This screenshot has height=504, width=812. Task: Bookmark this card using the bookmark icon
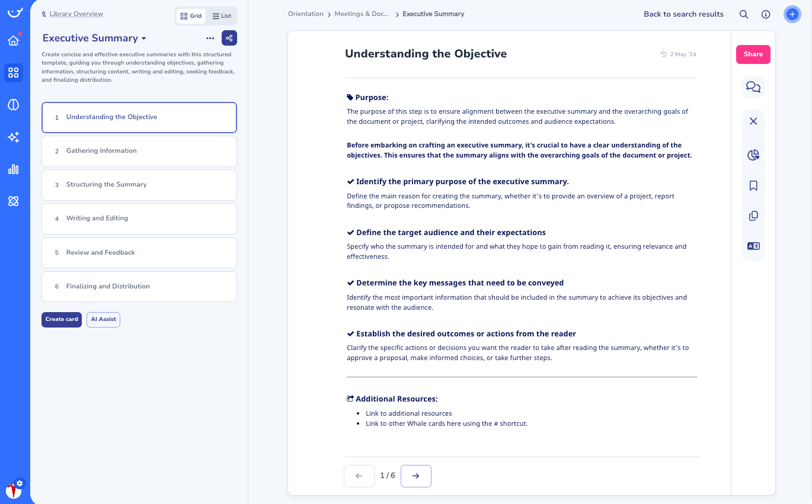click(753, 185)
